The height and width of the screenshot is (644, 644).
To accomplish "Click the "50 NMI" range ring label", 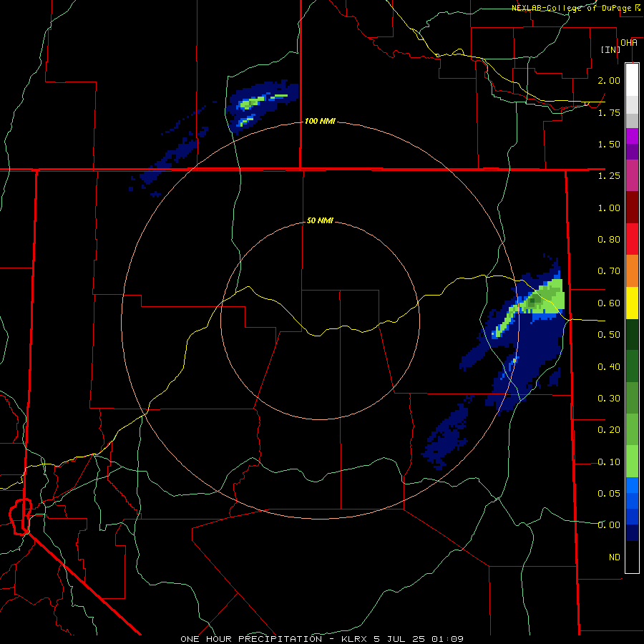I will point(320,220).
